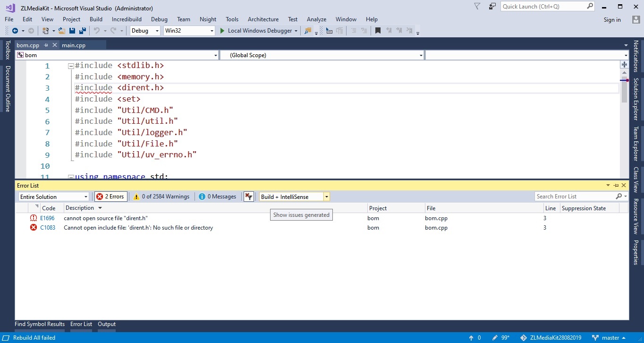Toggle the 0 of 2584 Warnings filter
644x343 pixels.
point(161,197)
